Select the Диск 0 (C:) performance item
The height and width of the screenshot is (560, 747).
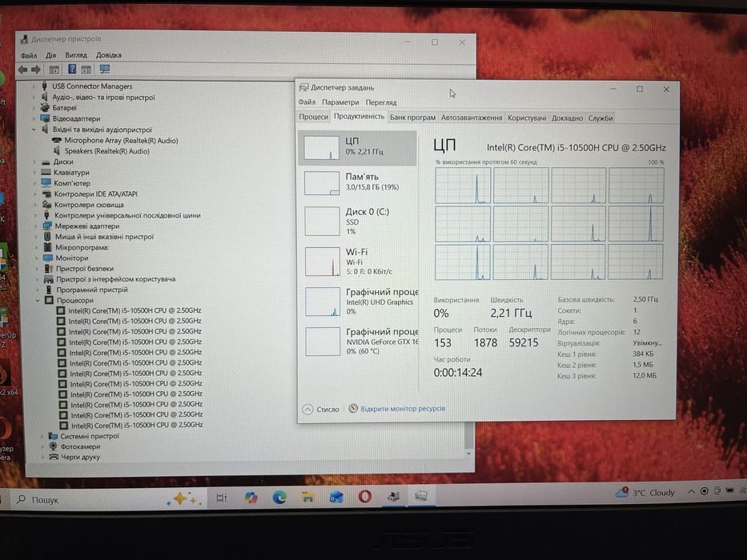click(x=358, y=221)
